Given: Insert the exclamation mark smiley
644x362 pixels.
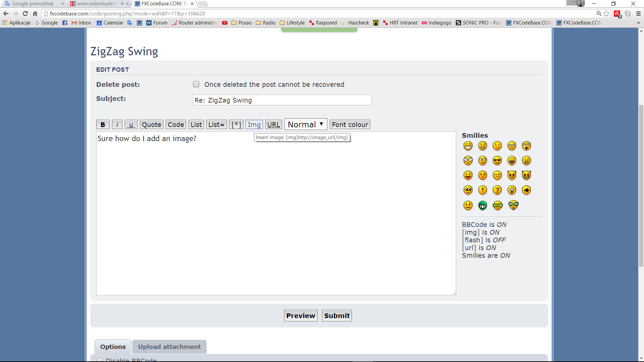Looking at the screenshot, I should click(x=482, y=190).
